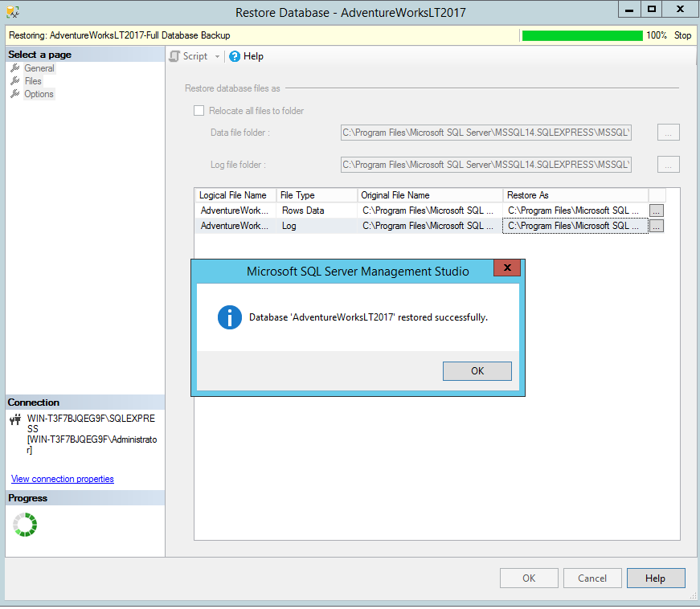Viewport: 700px width, 609px height.
Task: Click the 100% progress label
Action: (657, 35)
